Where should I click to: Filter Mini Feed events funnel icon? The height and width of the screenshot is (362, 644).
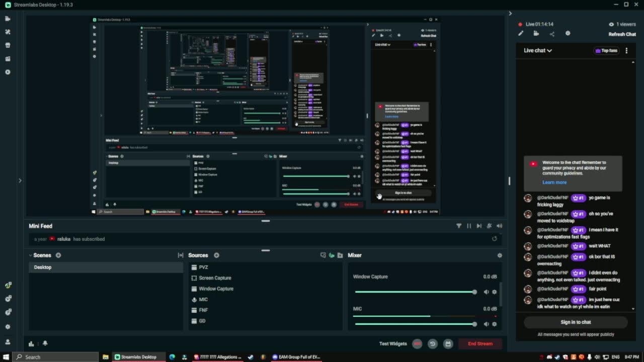click(459, 226)
